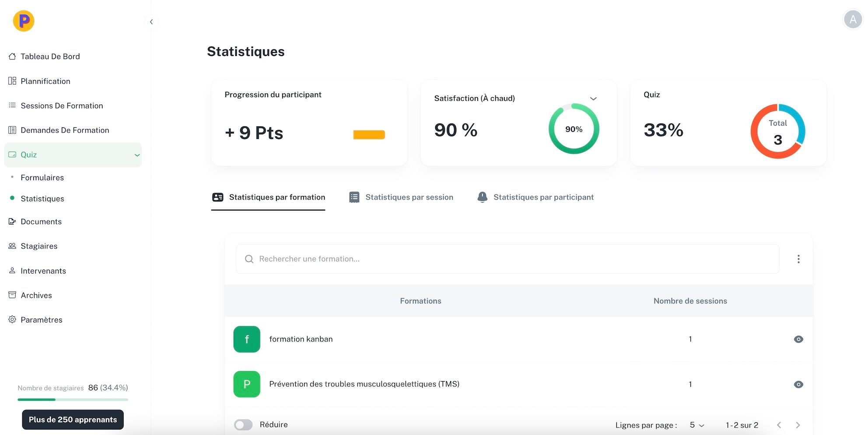This screenshot has height=435, width=868.
Task: Click Prévention des troubles musculosquelettiques (TMS) name
Action: click(x=364, y=384)
